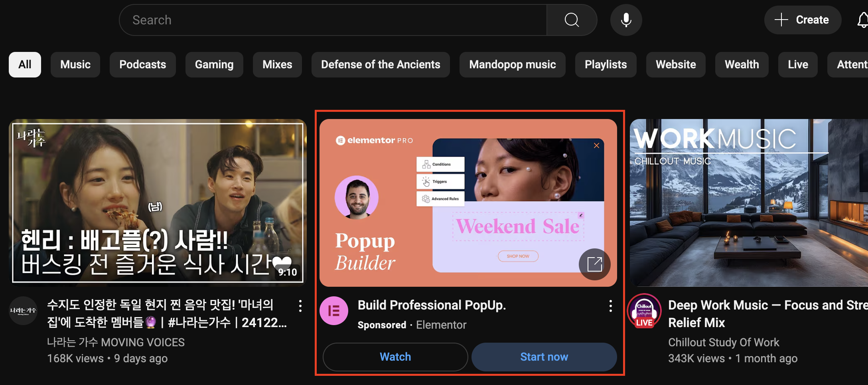
Task: Activate voice search microphone
Action: coord(626,20)
